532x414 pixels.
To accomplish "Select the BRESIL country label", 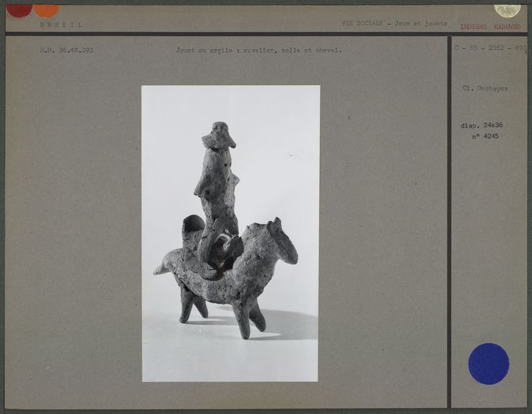I will point(61,25).
